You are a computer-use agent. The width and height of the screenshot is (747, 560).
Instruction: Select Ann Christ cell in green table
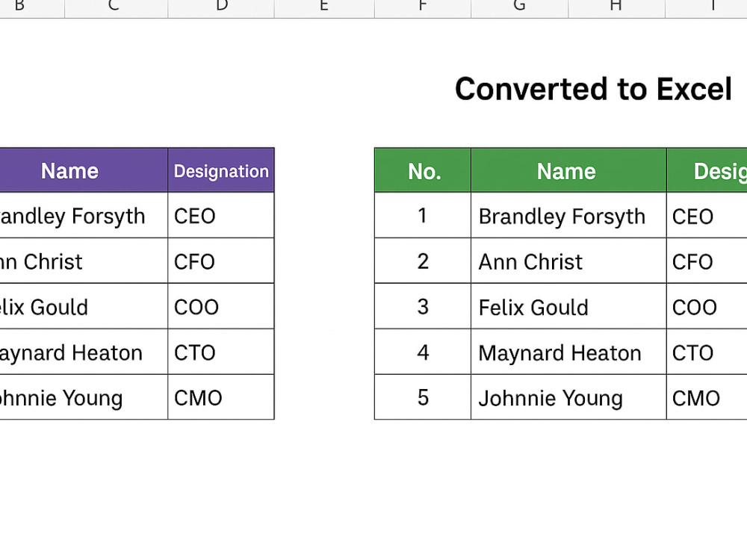point(568,261)
